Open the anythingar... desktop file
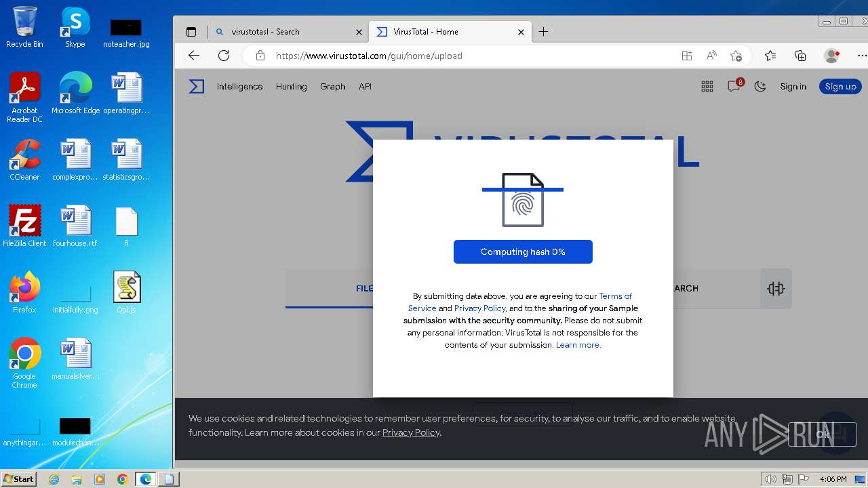 pos(24,432)
